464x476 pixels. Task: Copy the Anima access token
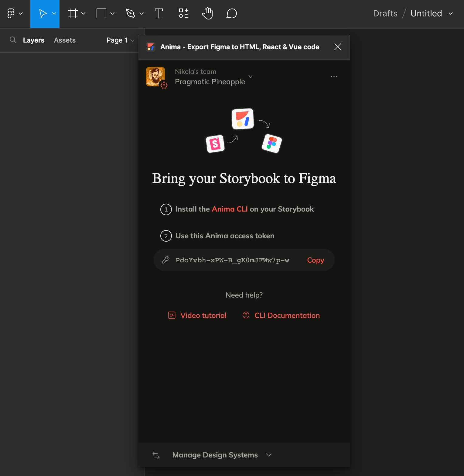(x=315, y=260)
